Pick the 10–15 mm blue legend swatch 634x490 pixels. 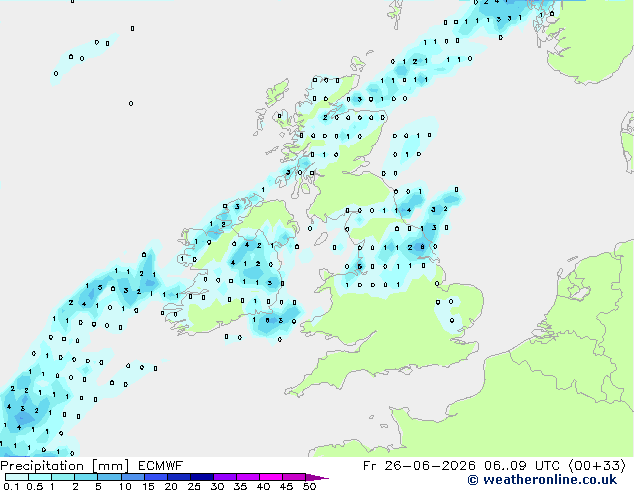pyautogui.click(x=132, y=477)
